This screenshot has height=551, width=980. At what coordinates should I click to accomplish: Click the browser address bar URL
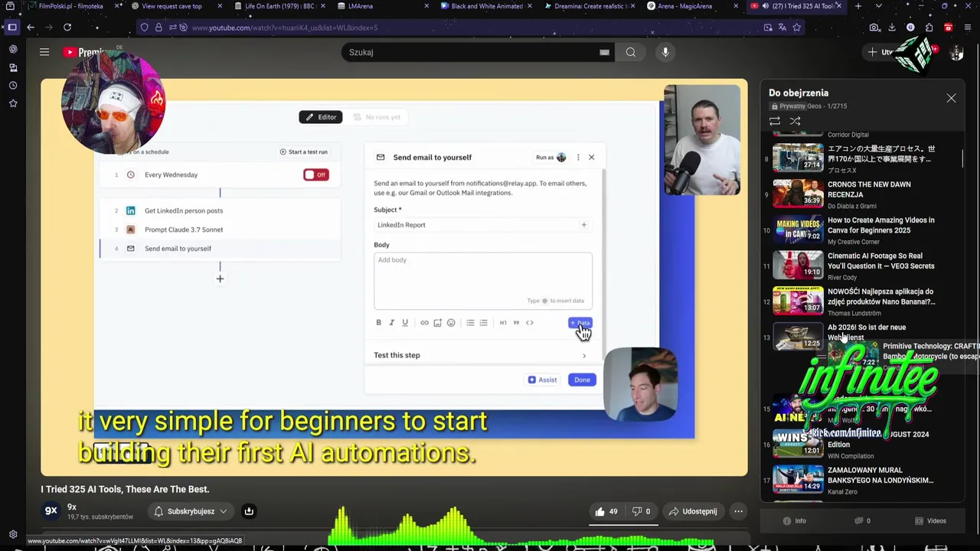tap(285, 28)
